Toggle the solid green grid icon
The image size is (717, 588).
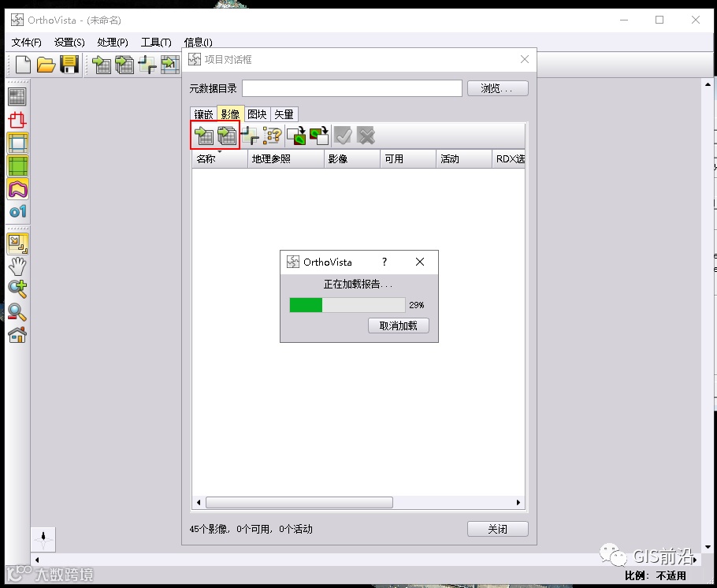(x=17, y=166)
